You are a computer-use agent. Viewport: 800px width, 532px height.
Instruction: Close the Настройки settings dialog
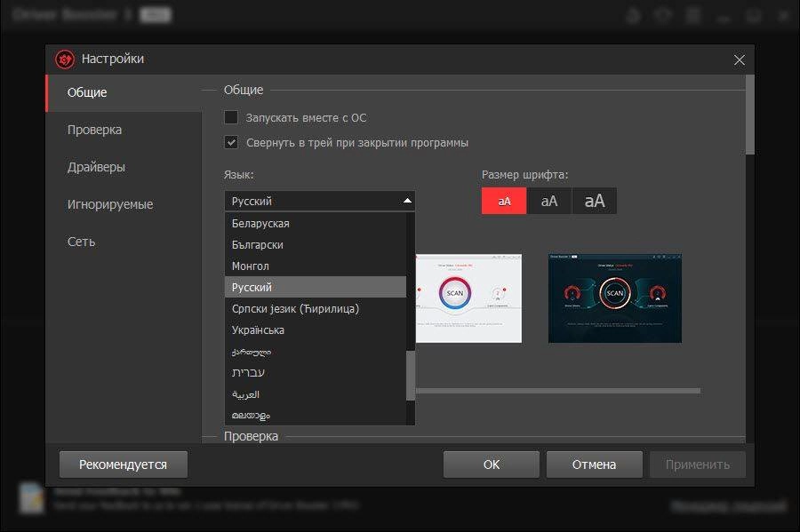coord(740,60)
